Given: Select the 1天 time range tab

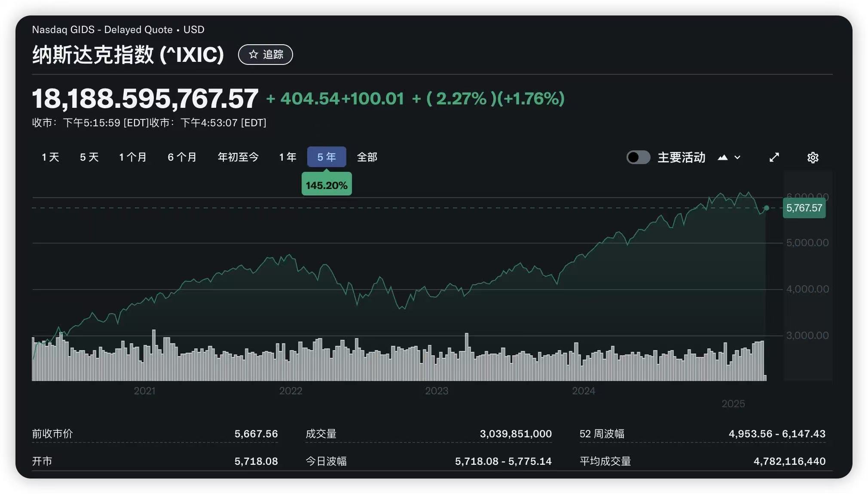Looking at the screenshot, I should (x=50, y=157).
